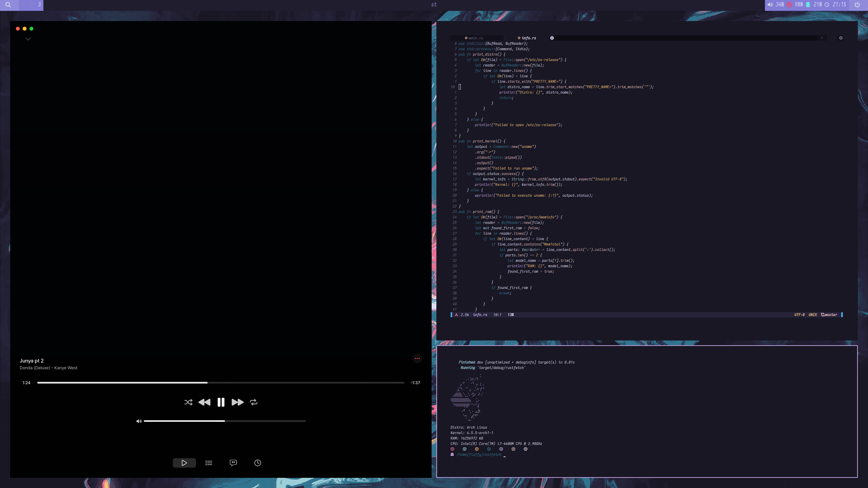The height and width of the screenshot is (488, 868).
Task: Collapse the now playing view chevron
Action: pos(28,39)
